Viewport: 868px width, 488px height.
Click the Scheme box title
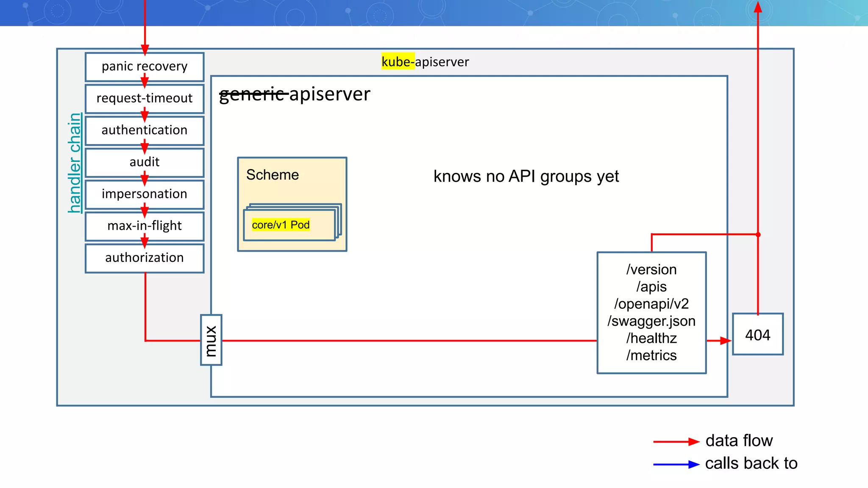(273, 175)
